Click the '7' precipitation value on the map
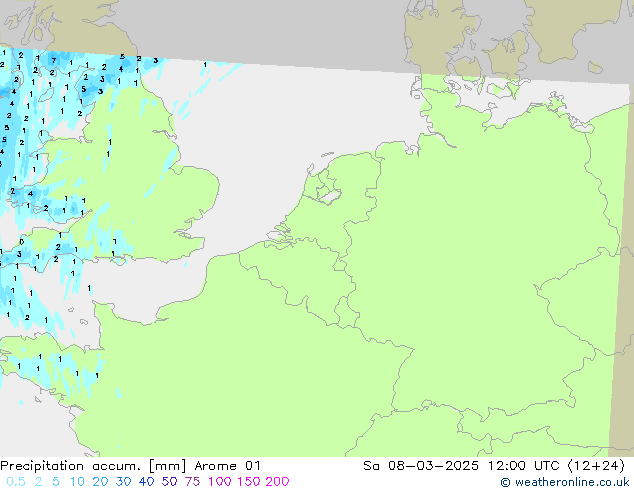Screen dimensions: 634x490 [53, 61]
